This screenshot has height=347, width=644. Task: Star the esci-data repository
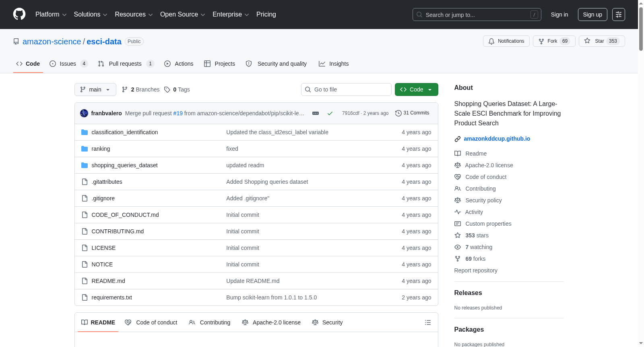pyautogui.click(x=602, y=41)
